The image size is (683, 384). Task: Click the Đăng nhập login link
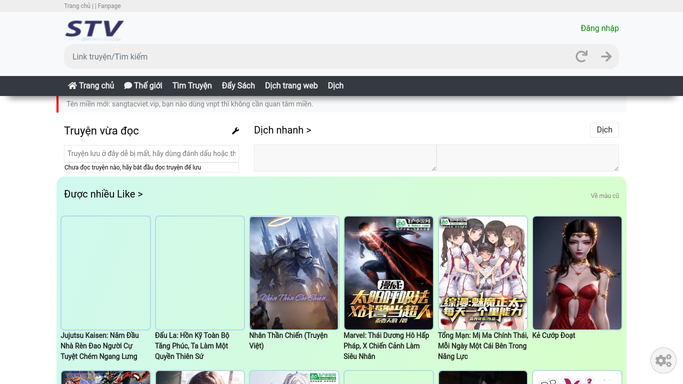point(599,28)
